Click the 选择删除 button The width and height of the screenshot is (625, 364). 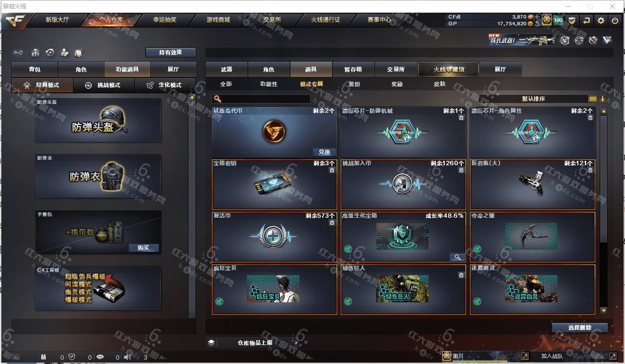580,328
